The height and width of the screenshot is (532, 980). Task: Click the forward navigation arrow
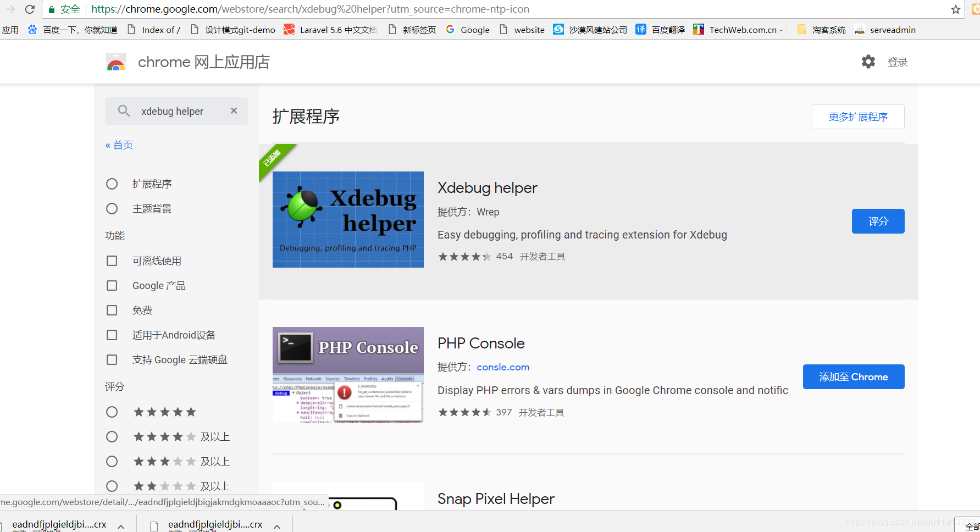[x=10, y=9]
